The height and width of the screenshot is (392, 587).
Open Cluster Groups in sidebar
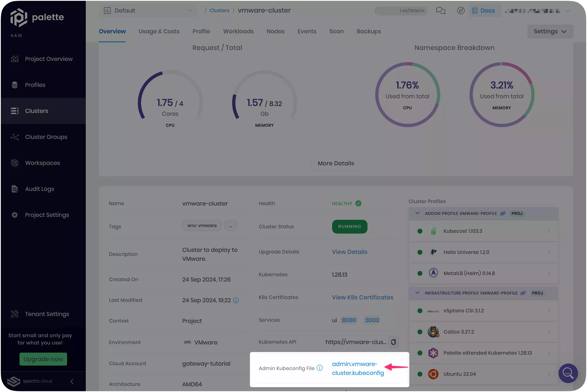click(46, 137)
